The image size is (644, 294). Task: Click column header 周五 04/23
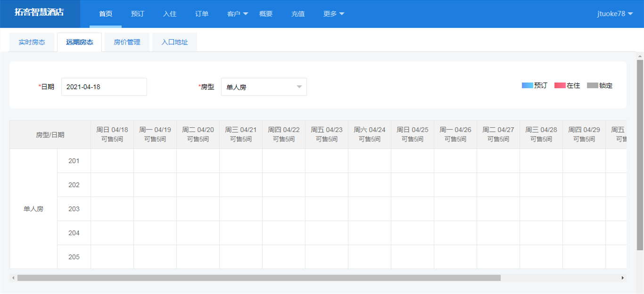coord(327,134)
